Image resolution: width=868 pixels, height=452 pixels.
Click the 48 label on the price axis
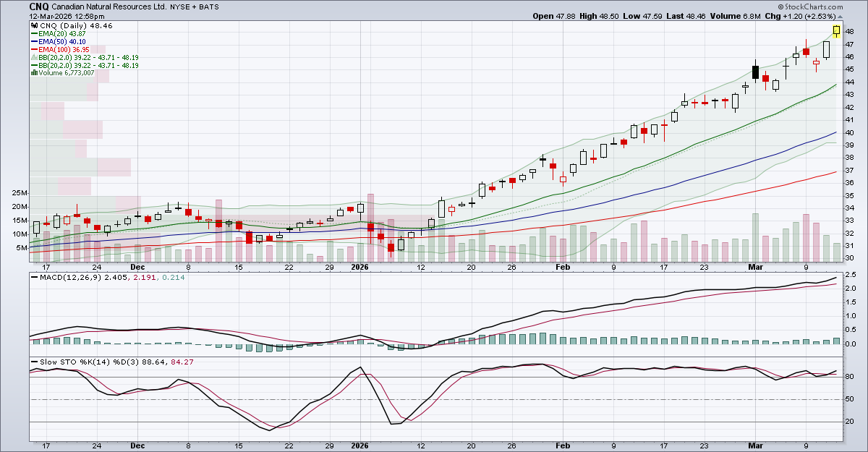point(848,31)
